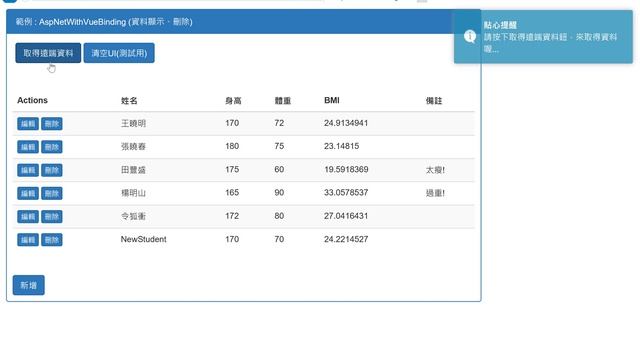This screenshot has width=640, height=360.
Task: Delete the NewStudent row
Action: [x=51, y=240]
